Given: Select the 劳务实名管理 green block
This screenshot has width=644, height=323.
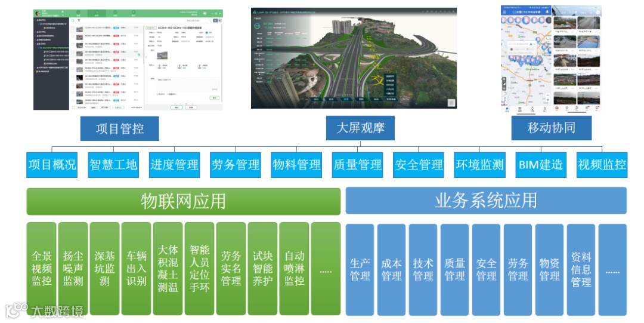Looking at the screenshot, I should click(231, 269).
